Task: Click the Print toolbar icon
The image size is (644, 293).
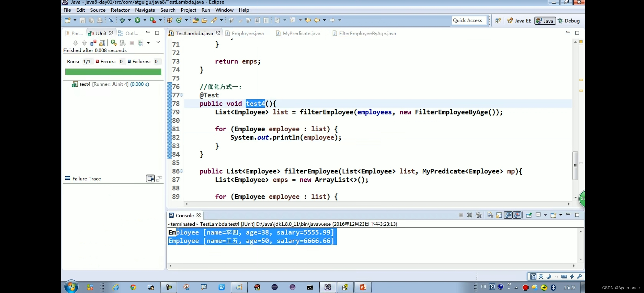Action: [x=100, y=20]
